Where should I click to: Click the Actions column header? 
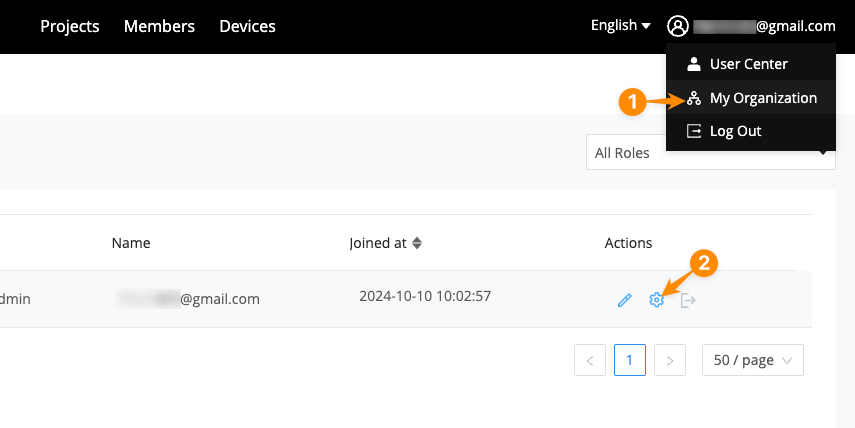(628, 243)
